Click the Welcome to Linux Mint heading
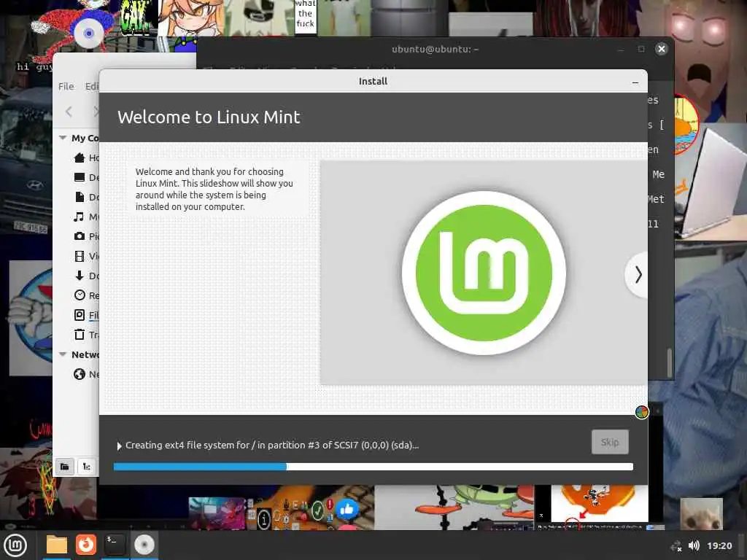 [209, 117]
